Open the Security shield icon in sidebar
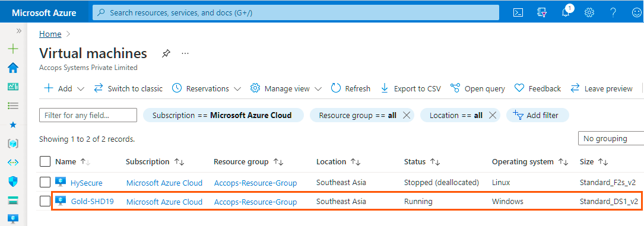 [x=13, y=182]
